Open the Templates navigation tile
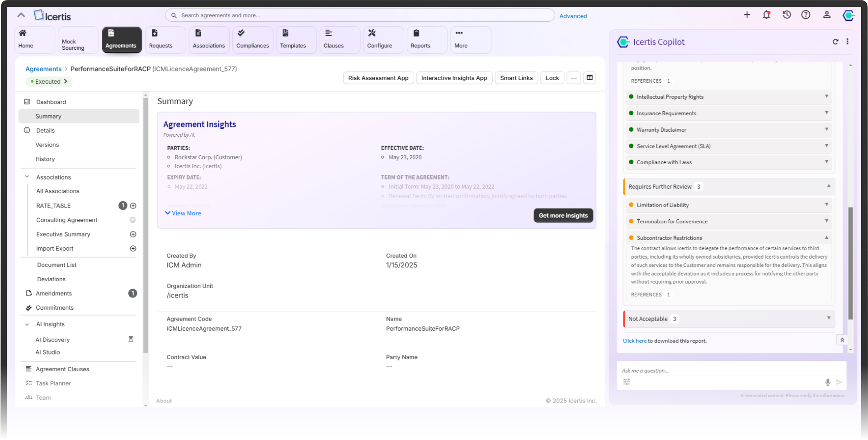 coord(296,40)
